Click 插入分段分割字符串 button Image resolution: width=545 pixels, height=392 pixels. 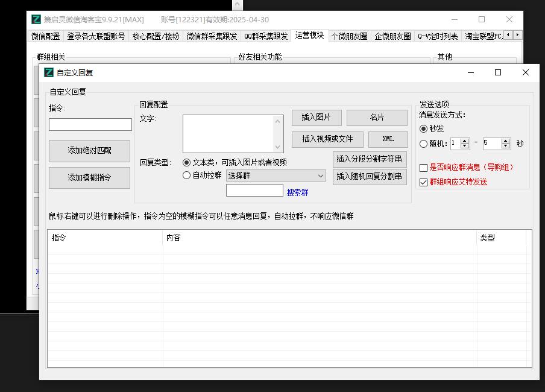370,159
